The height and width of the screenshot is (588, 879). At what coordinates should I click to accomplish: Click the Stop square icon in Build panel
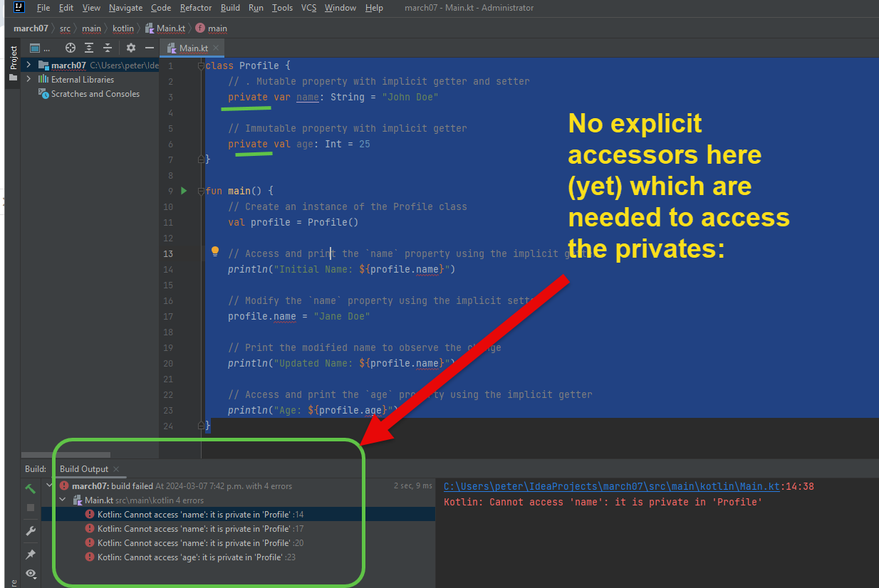[31, 508]
